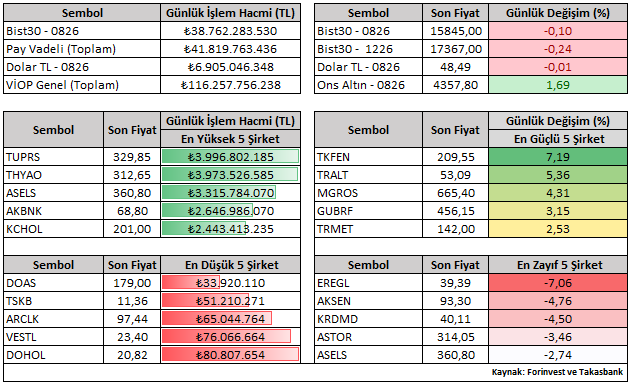Select the ASTOR symbol cell
Viewport: 631px width, 386px height.
[368, 337]
